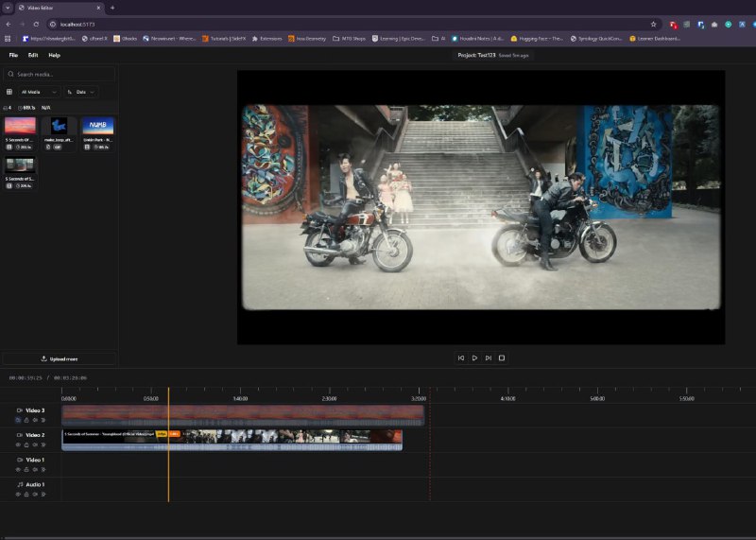Mute the Video 2 track audio
756x540 pixels.
coord(34,444)
